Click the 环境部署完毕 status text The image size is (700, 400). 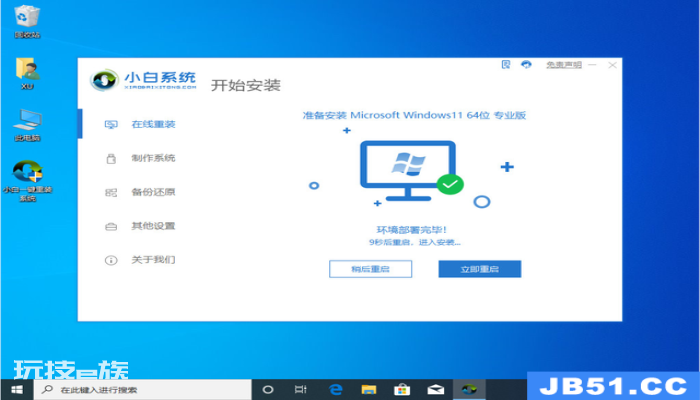click(x=412, y=230)
